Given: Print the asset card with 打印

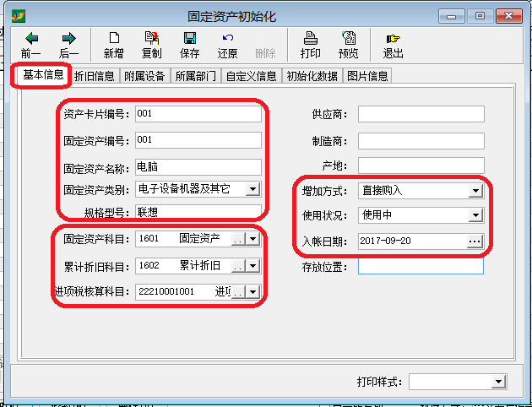Looking at the screenshot, I should 310,39.
